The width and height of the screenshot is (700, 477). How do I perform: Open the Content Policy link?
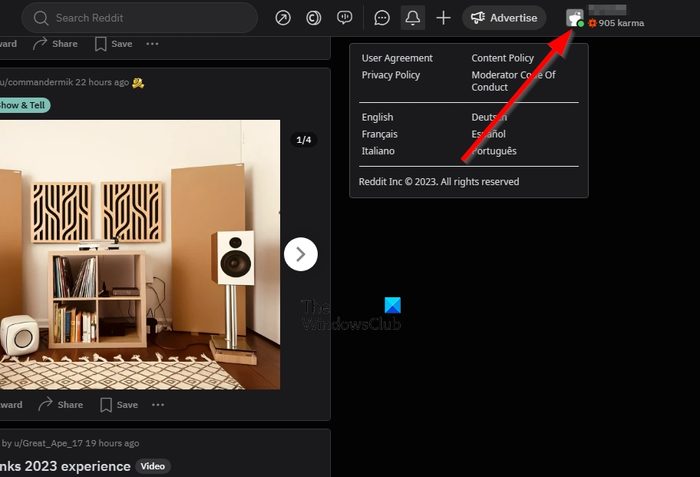coord(502,58)
